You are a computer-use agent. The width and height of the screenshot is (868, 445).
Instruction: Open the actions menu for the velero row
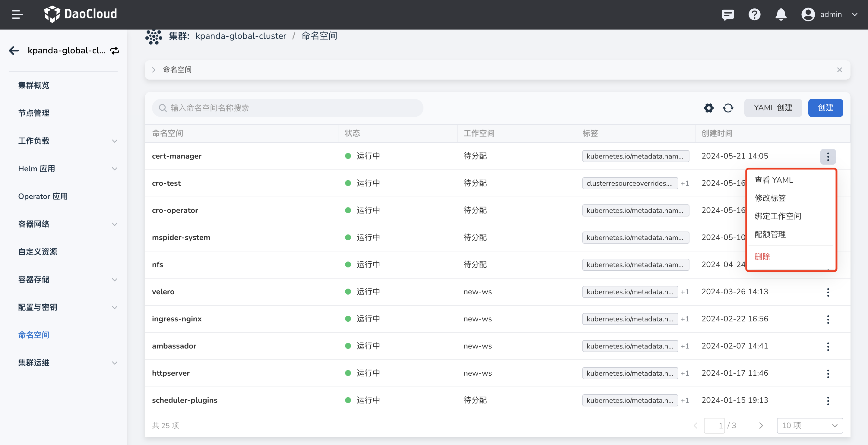pos(828,292)
